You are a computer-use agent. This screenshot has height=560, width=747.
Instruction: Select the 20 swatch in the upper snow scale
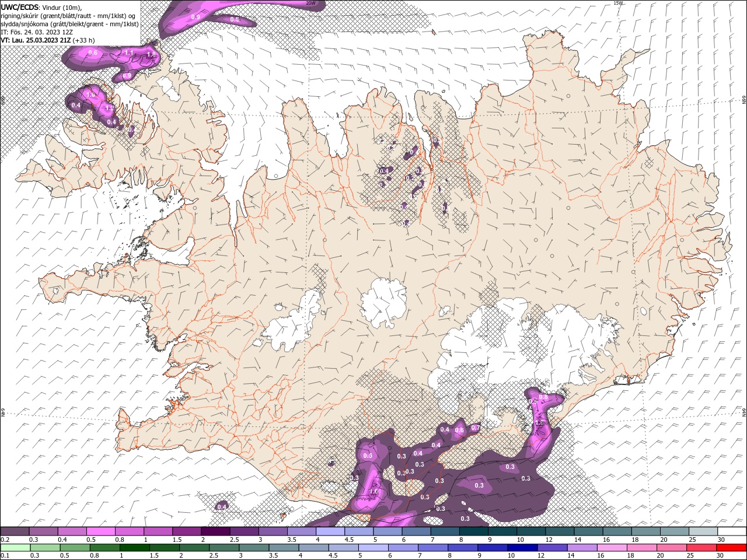tap(675, 531)
